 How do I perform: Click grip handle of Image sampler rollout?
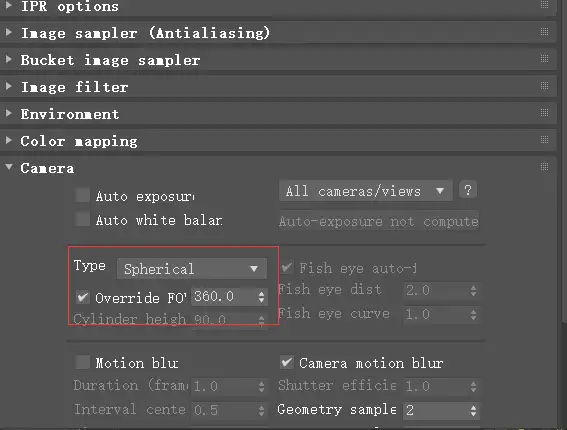tap(544, 32)
